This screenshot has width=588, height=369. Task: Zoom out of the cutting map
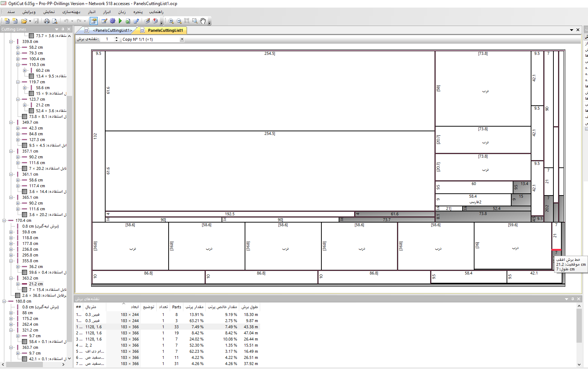pyautogui.click(x=179, y=21)
